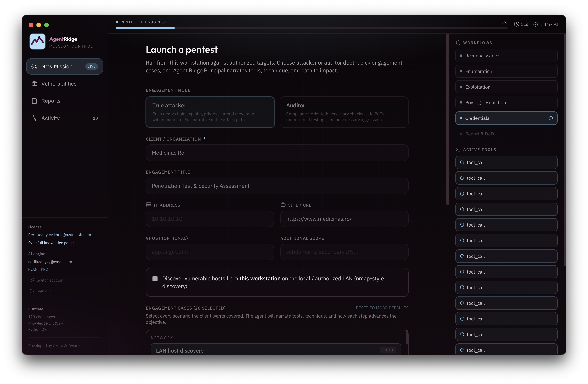Toggle the LAN host discovery case
The image size is (588, 384).
(276, 349)
